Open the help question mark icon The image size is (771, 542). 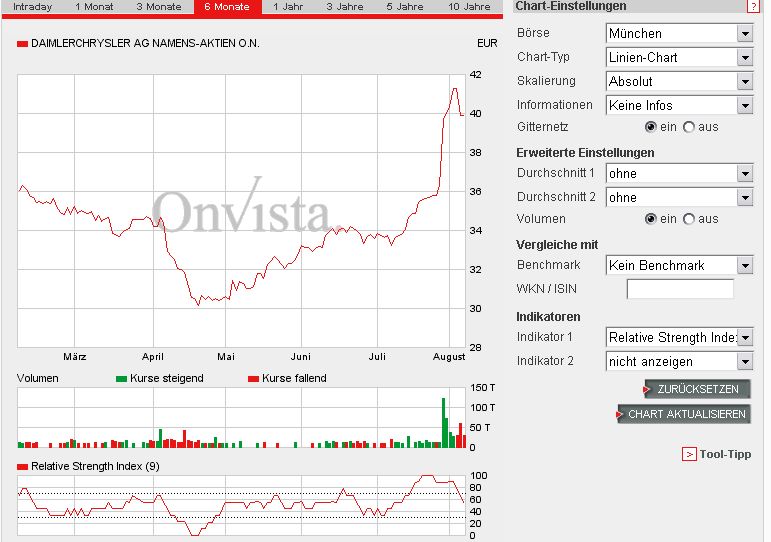[753, 6]
